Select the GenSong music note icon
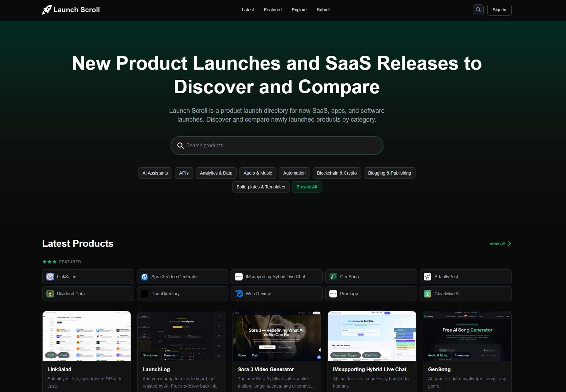The image size is (566, 392). [333, 276]
